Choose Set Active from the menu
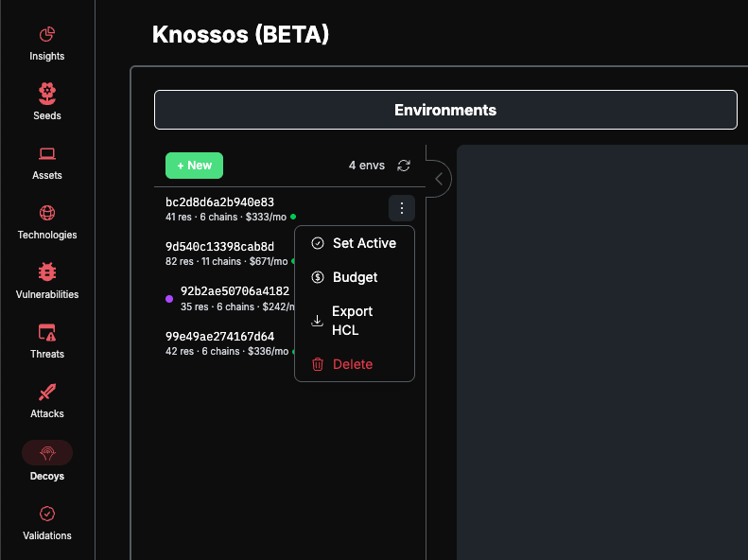 (355, 243)
